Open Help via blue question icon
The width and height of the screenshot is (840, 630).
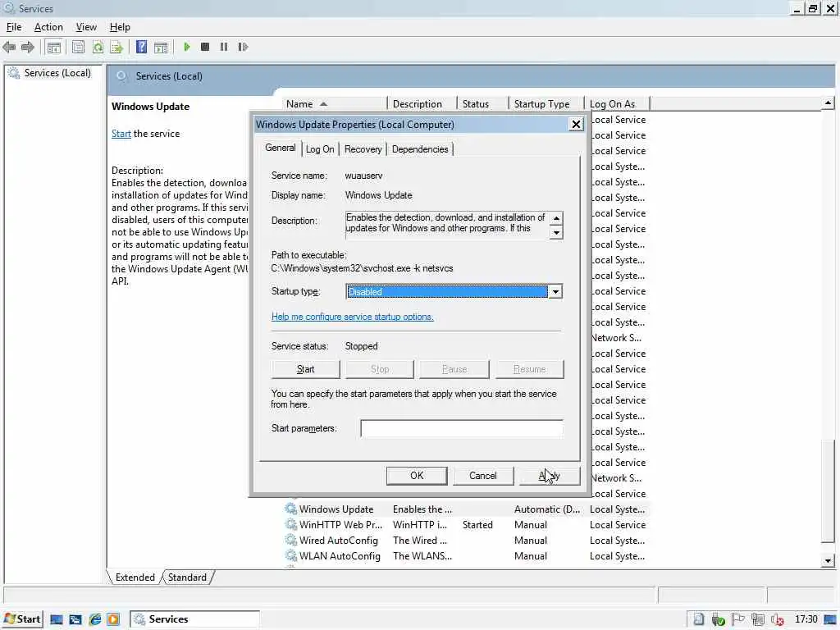pyautogui.click(x=141, y=47)
